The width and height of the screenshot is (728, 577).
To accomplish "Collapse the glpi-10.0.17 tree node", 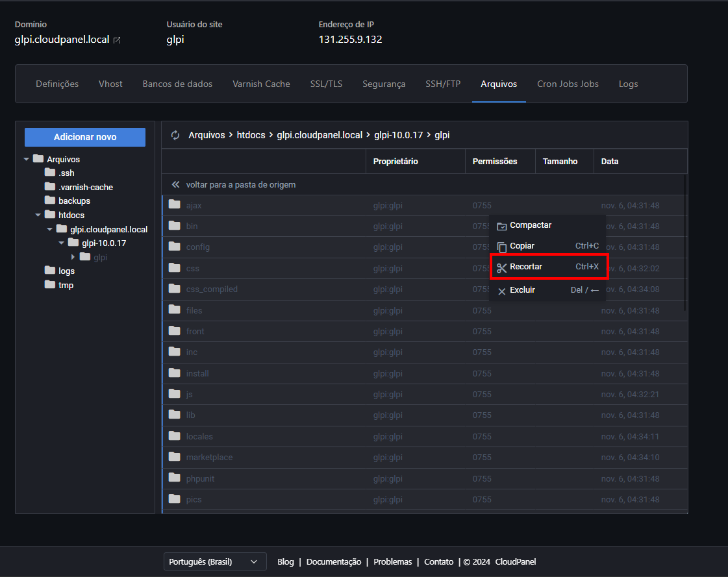I will pos(61,243).
